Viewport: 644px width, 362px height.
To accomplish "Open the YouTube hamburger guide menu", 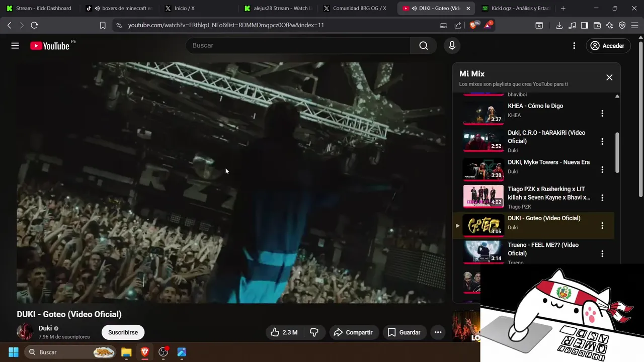I will (15, 46).
